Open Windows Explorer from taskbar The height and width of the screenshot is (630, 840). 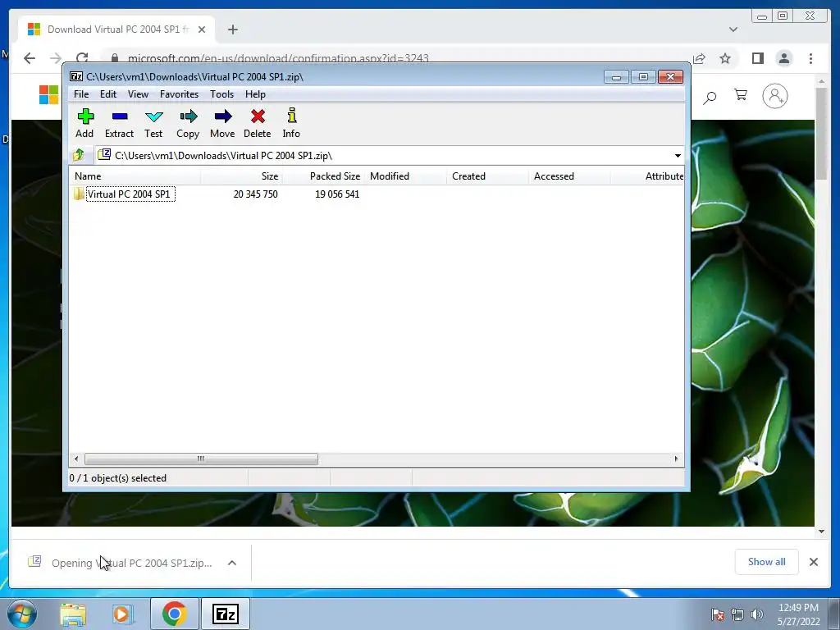[73, 614]
